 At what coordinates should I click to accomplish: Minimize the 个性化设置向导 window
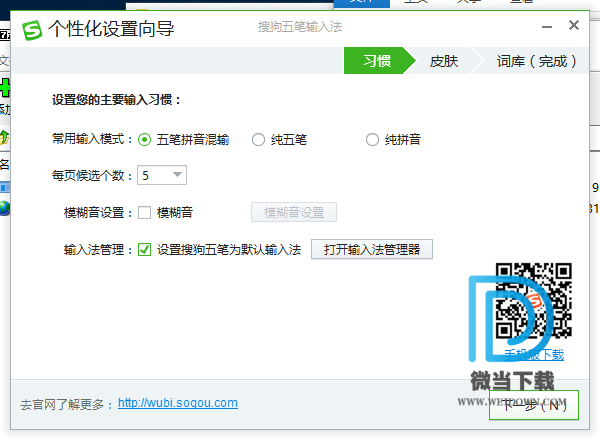click(547, 27)
